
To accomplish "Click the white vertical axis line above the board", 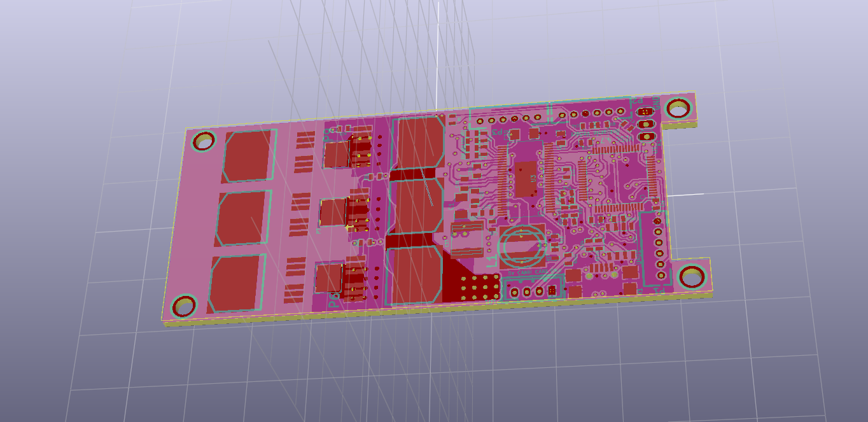I will pyautogui.click(x=438, y=38).
